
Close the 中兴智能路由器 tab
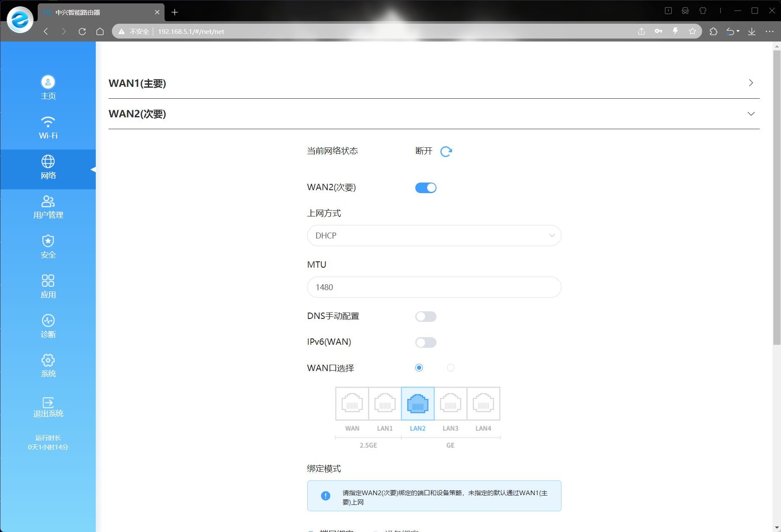tap(157, 12)
